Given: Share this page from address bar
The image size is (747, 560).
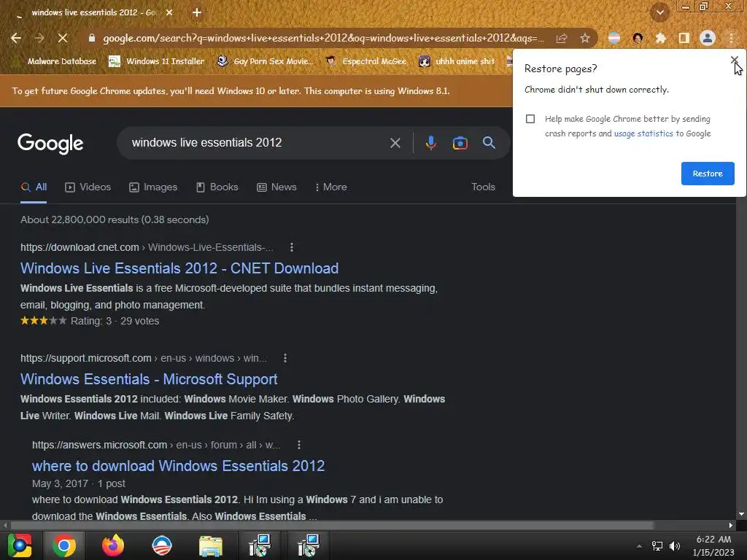Looking at the screenshot, I should (562, 38).
